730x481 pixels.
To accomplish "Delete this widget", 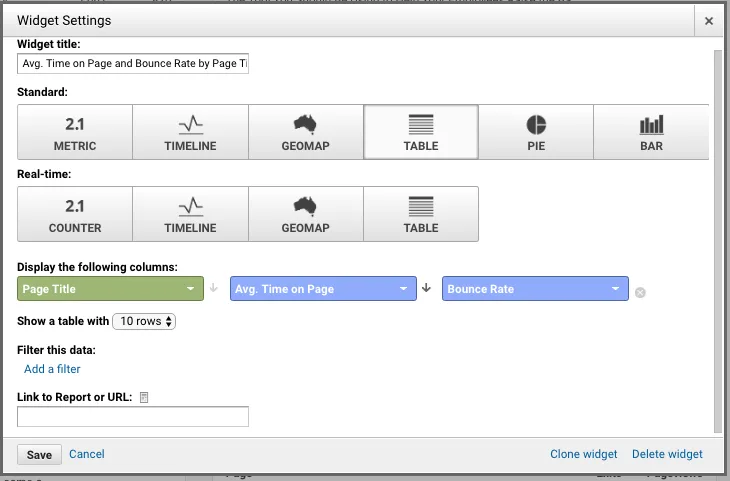I will coord(667,454).
